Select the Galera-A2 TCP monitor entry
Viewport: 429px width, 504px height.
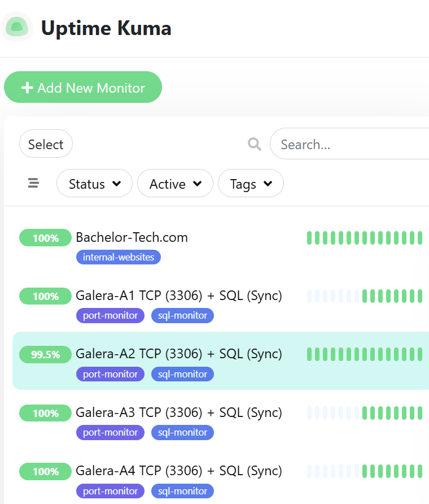(179, 354)
